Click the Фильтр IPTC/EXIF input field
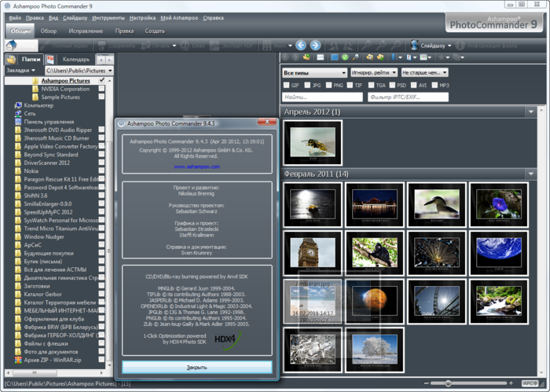550x392 pixels. click(x=408, y=97)
